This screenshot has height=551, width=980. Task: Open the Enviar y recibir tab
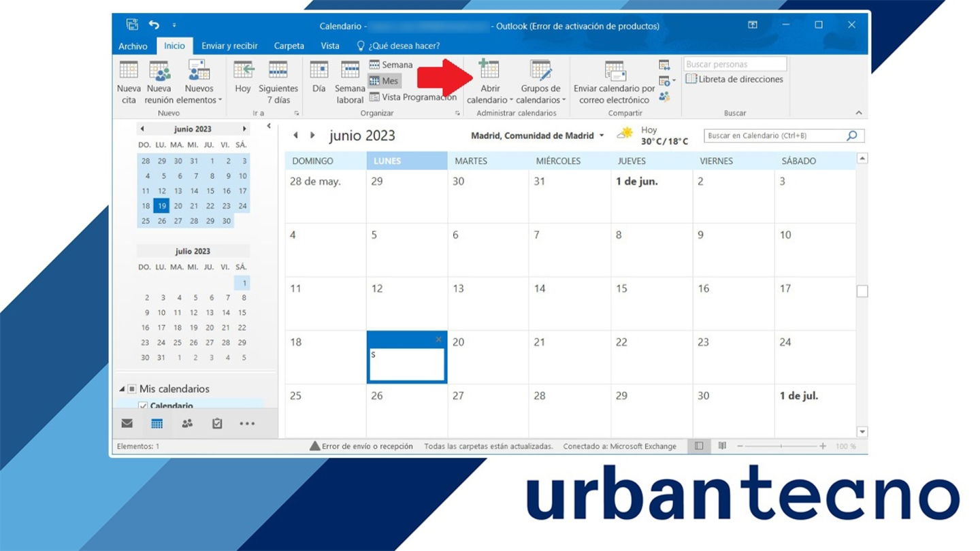pos(229,46)
